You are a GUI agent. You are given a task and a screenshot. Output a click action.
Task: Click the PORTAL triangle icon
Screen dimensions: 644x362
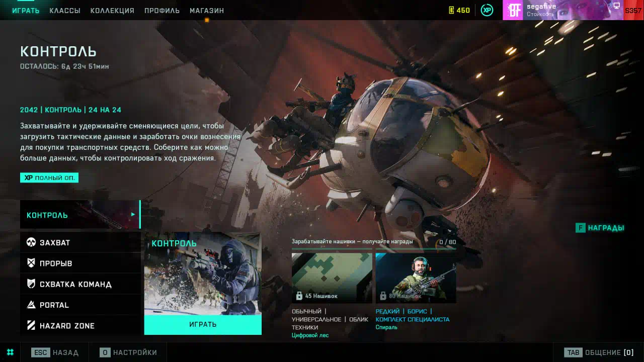31,305
